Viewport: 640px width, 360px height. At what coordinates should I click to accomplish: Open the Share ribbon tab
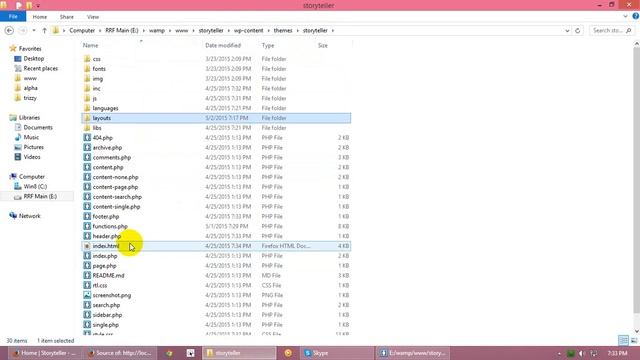(67, 17)
